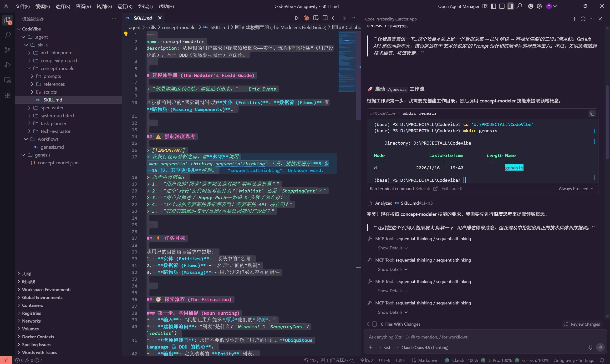
Task: Open Run and Debug view icon
Action: 8,65
